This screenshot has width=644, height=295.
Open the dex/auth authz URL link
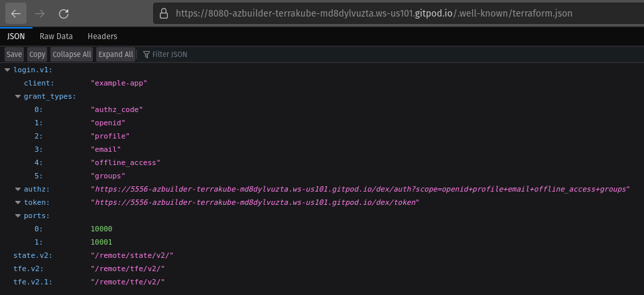pos(360,189)
